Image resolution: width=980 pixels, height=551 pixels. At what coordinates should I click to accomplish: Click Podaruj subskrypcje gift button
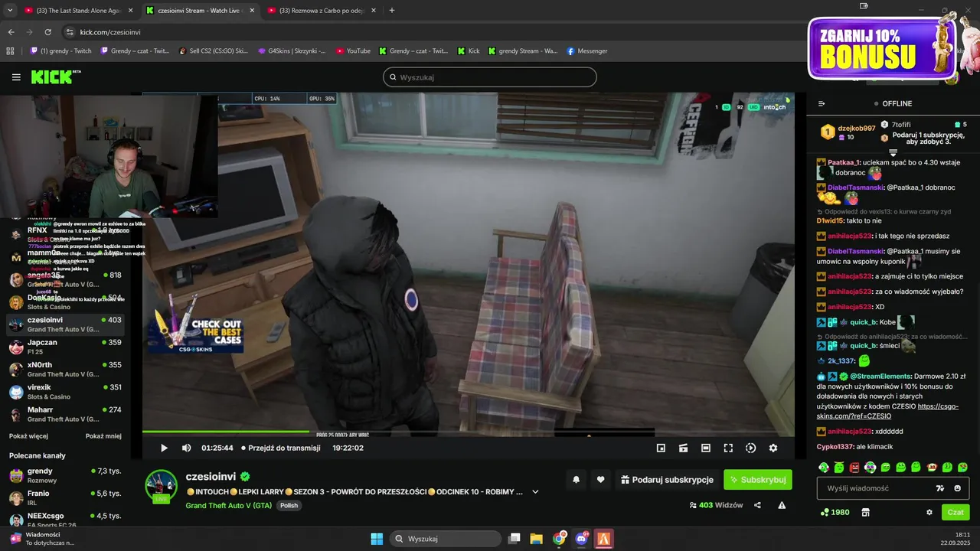point(667,480)
